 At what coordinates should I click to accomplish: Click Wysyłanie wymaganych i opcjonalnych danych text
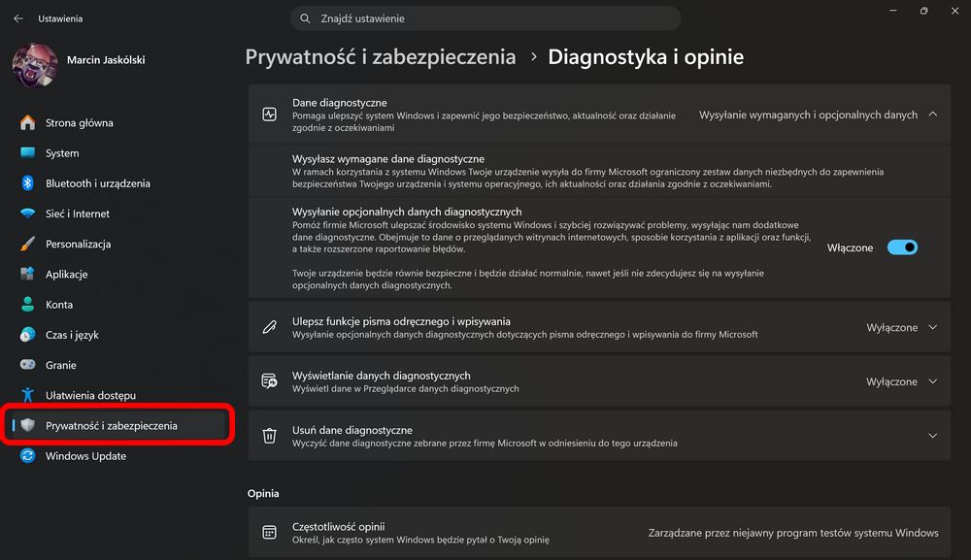pyautogui.click(x=808, y=115)
